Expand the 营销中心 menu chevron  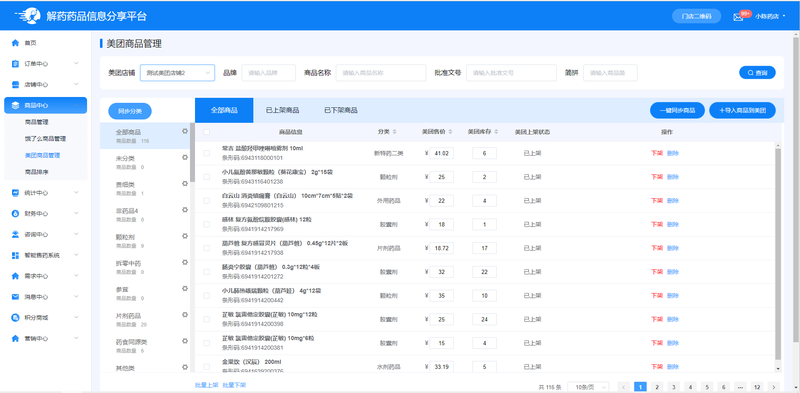(x=76, y=338)
